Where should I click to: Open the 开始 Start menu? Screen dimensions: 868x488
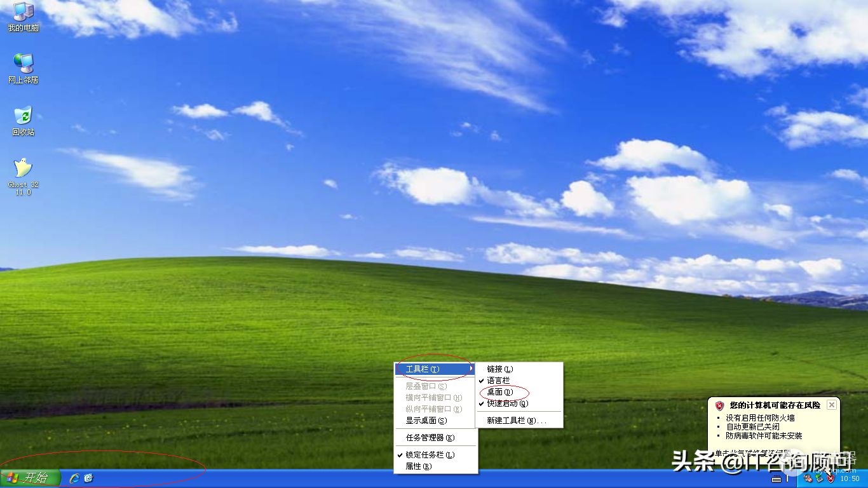point(31,478)
